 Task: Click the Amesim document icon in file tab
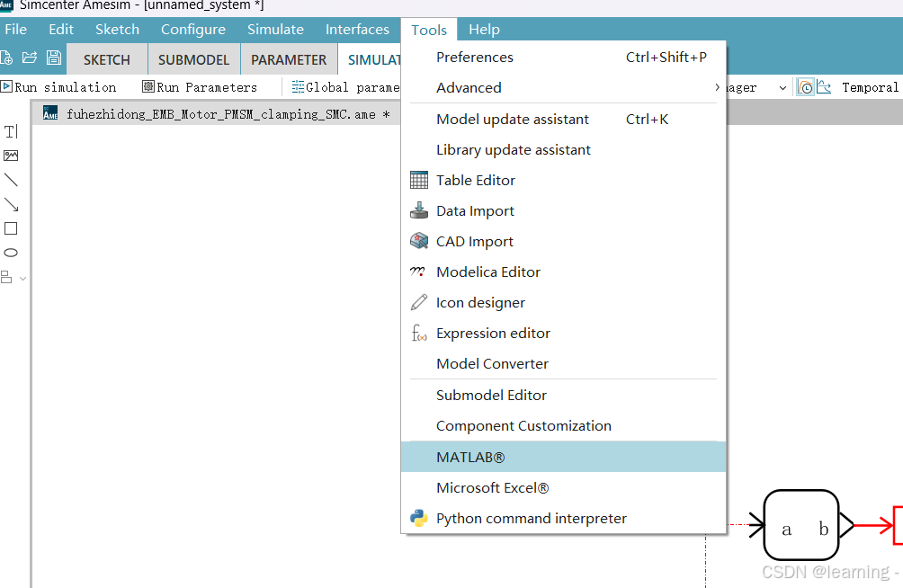pyautogui.click(x=50, y=113)
